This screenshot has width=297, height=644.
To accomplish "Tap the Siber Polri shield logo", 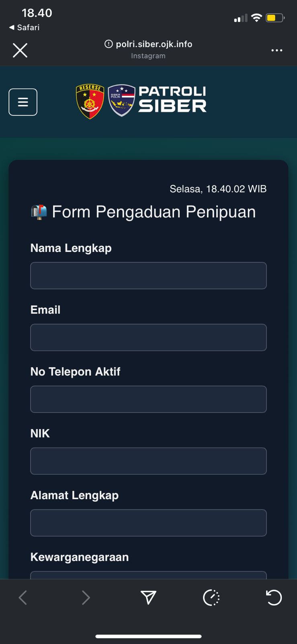I will tap(122, 101).
